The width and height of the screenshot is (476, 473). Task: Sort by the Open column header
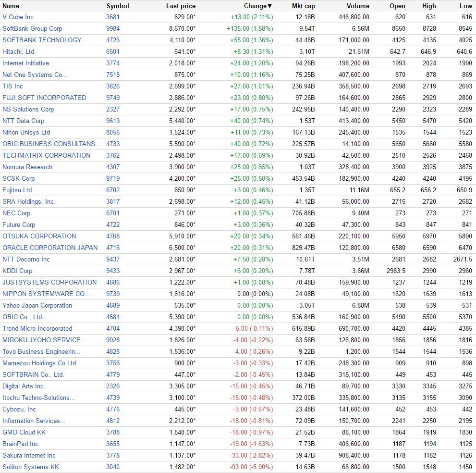point(397,6)
